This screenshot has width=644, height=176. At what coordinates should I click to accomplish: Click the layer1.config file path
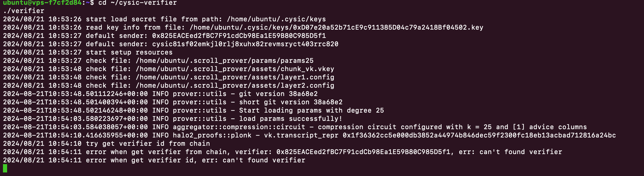pos(235,77)
